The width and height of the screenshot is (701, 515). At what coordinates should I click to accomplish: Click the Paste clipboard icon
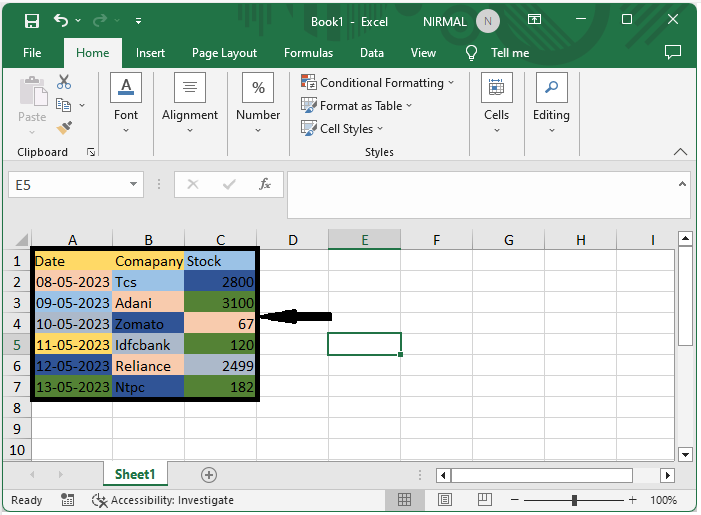pos(33,92)
